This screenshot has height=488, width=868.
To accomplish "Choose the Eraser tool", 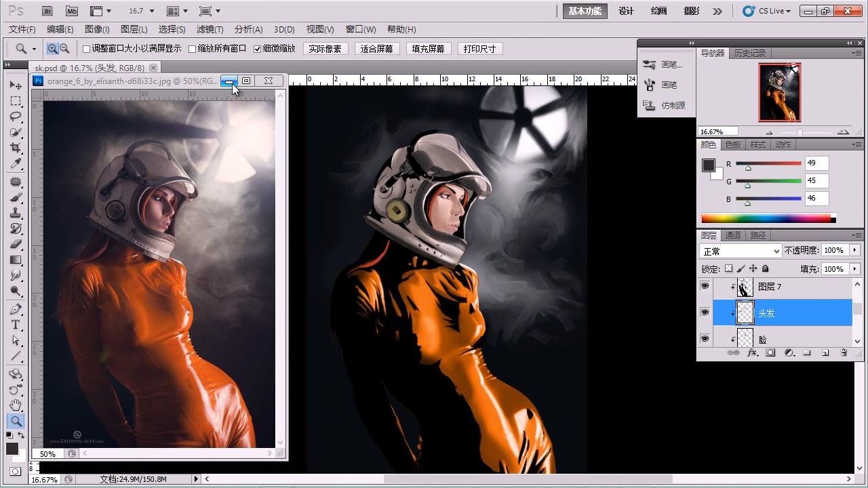I will click(x=16, y=244).
